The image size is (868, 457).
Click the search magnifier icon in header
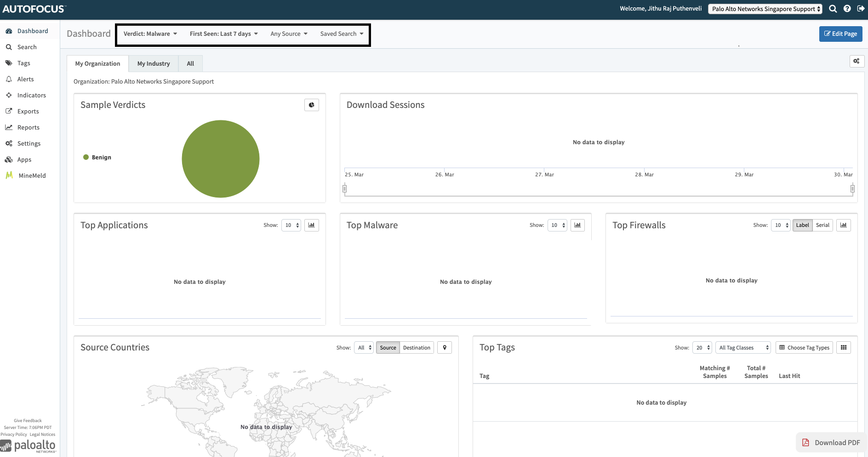(833, 9)
